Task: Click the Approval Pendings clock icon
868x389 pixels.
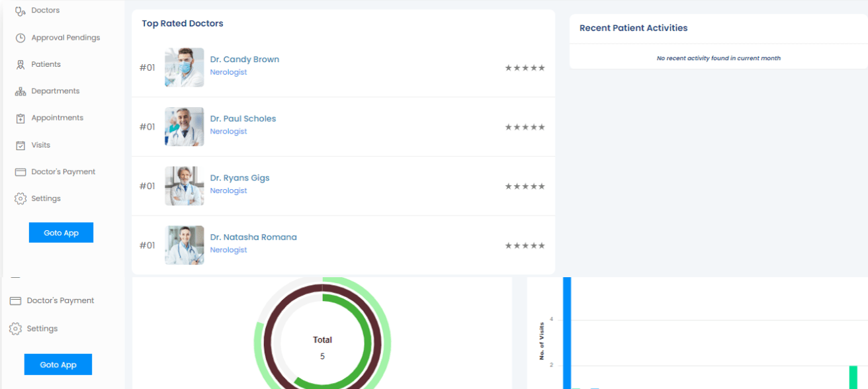Action: pyautogui.click(x=19, y=37)
